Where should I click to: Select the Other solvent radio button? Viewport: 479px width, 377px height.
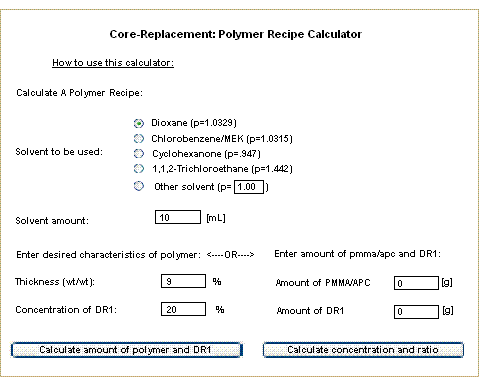click(x=139, y=186)
